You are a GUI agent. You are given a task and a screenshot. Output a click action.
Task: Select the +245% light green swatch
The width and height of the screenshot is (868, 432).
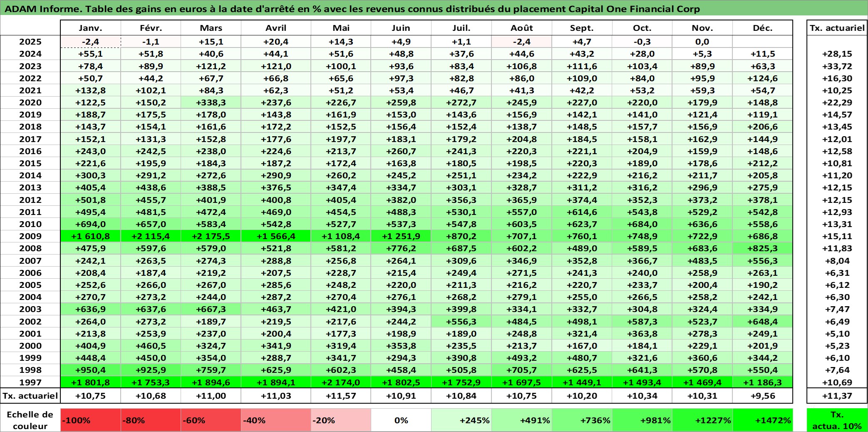pos(461,420)
